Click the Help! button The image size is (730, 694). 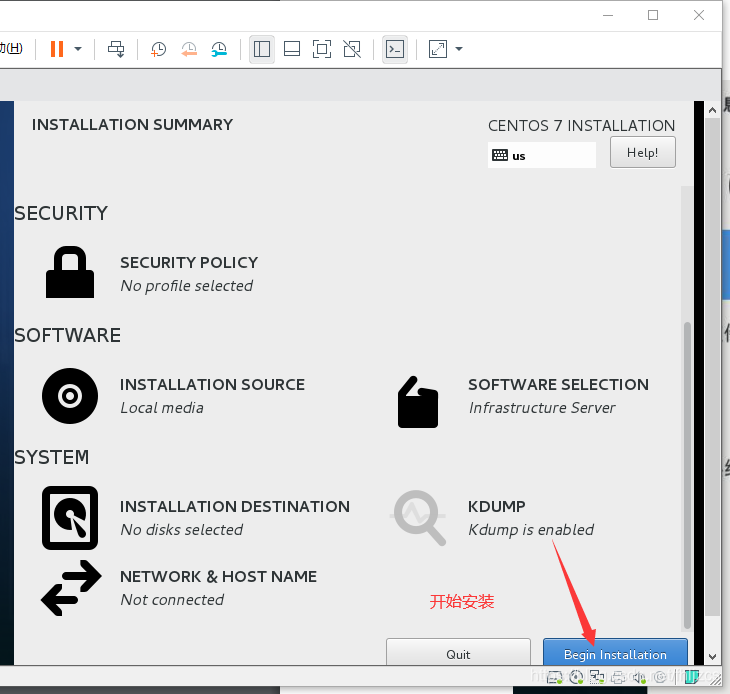pyautogui.click(x=642, y=152)
